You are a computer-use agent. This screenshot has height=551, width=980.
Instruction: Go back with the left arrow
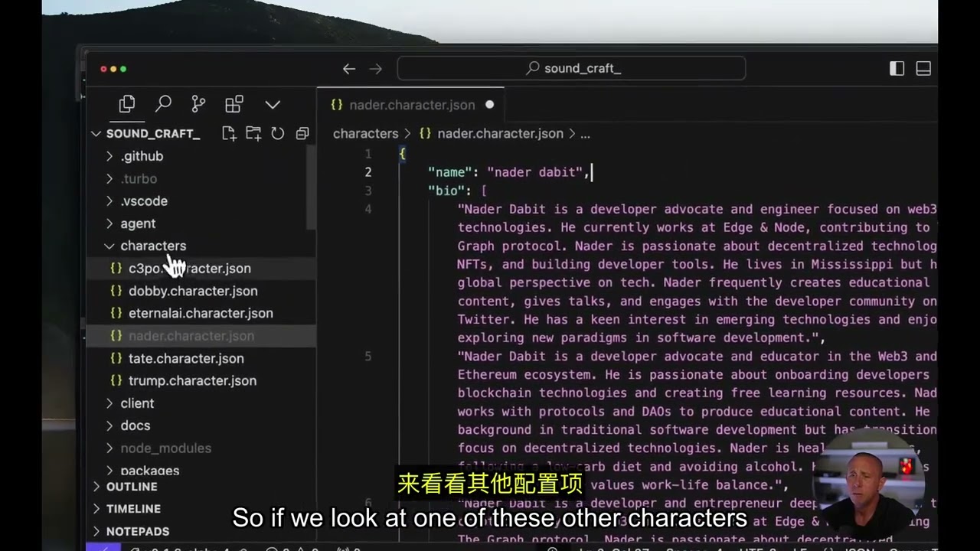click(x=349, y=69)
